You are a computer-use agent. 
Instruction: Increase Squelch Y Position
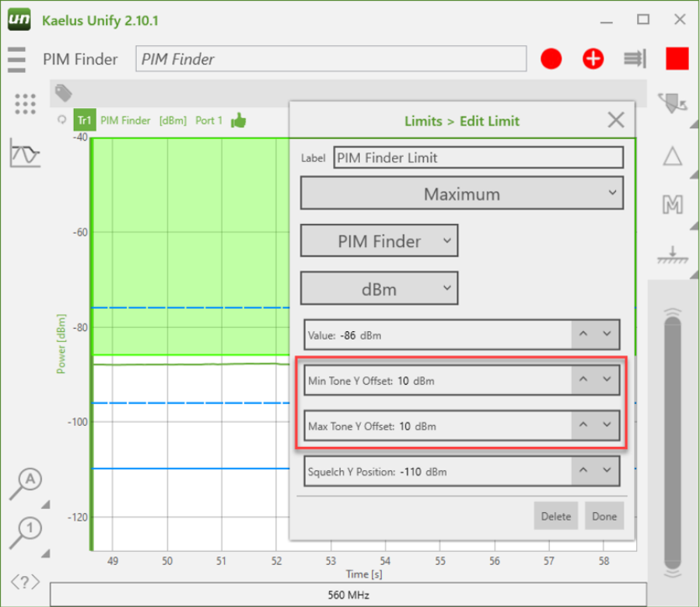pos(583,470)
